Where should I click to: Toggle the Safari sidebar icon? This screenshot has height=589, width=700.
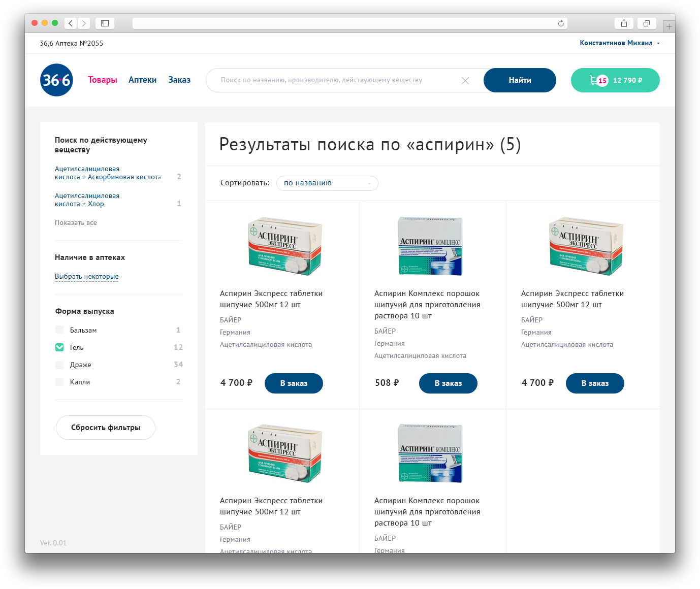tap(105, 23)
